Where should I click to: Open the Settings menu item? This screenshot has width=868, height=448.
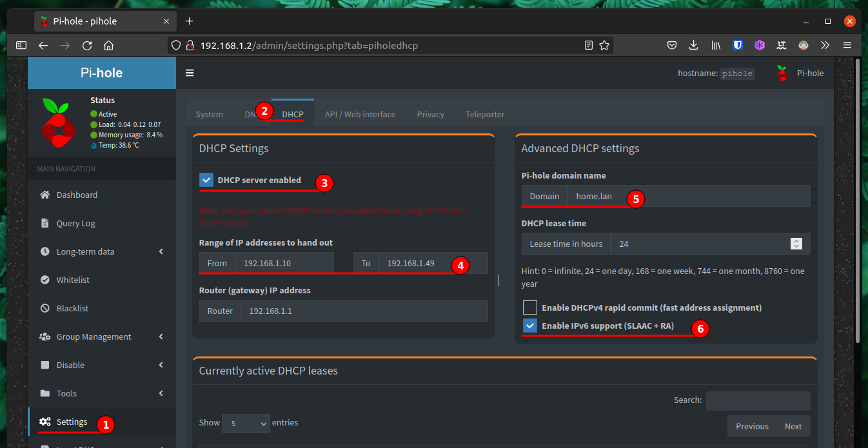coord(102,422)
